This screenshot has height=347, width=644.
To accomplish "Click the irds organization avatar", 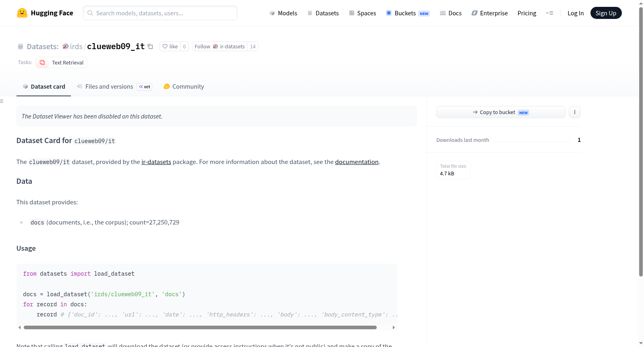I will coord(66,46).
